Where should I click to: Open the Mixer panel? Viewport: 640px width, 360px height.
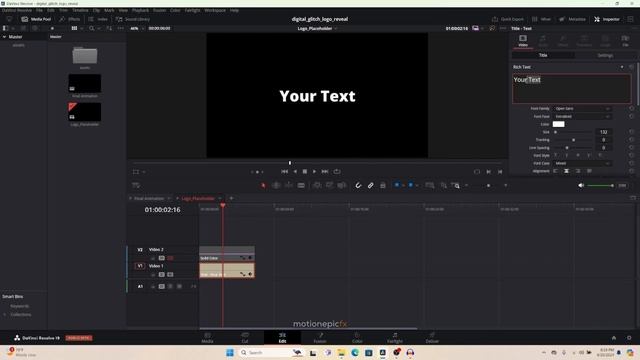tap(541, 19)
